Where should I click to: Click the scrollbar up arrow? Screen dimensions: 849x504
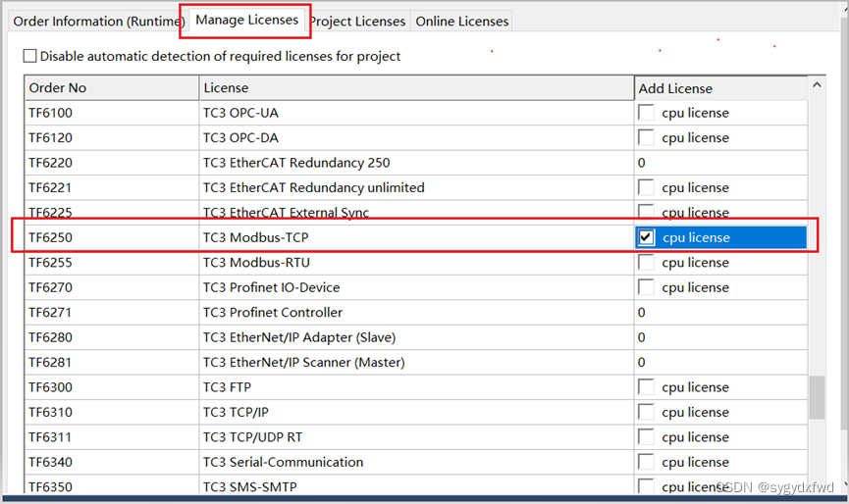click(x=817, y=85)
